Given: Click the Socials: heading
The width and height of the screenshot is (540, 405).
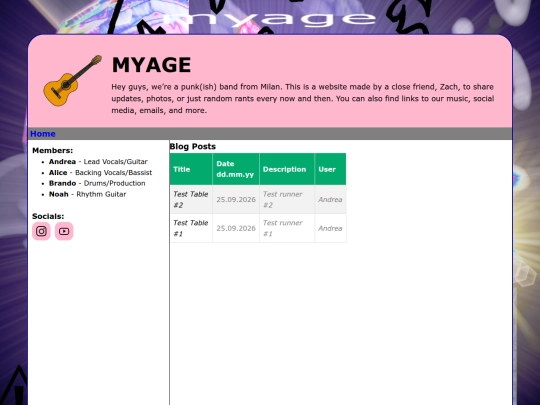Looking at the screenshot, I should click(48, 216).
